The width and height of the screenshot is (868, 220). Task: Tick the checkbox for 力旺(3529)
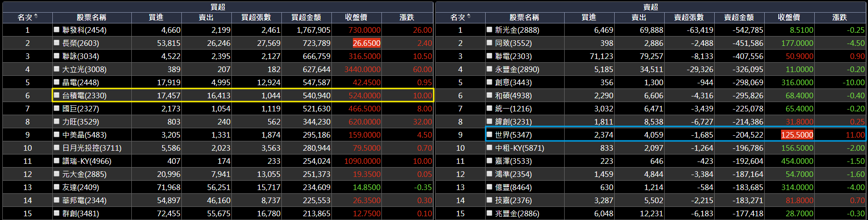coord(57,121)
